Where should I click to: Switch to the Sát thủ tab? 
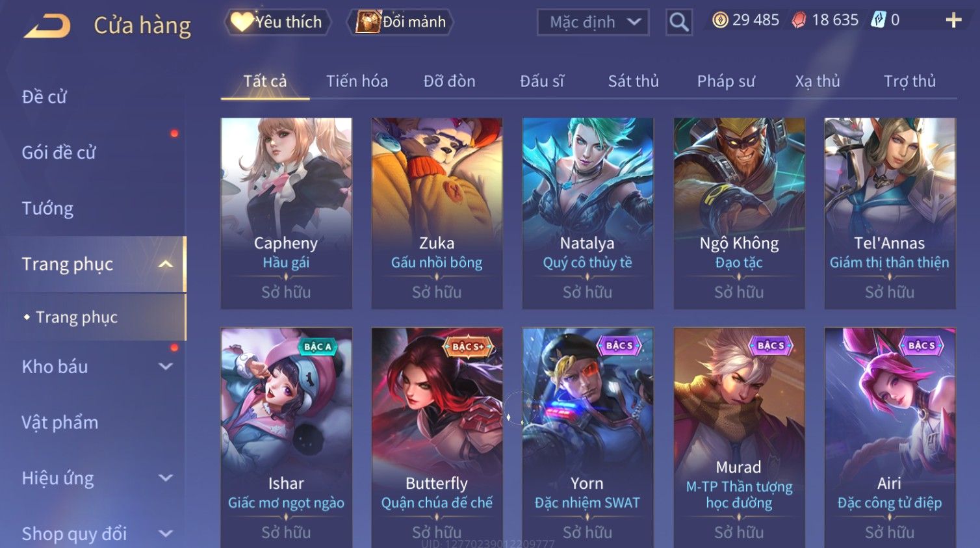point(634,81)
